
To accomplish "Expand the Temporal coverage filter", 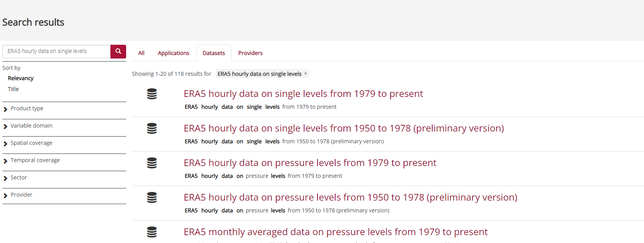I will pyautogui.click(x=35, y=161).
